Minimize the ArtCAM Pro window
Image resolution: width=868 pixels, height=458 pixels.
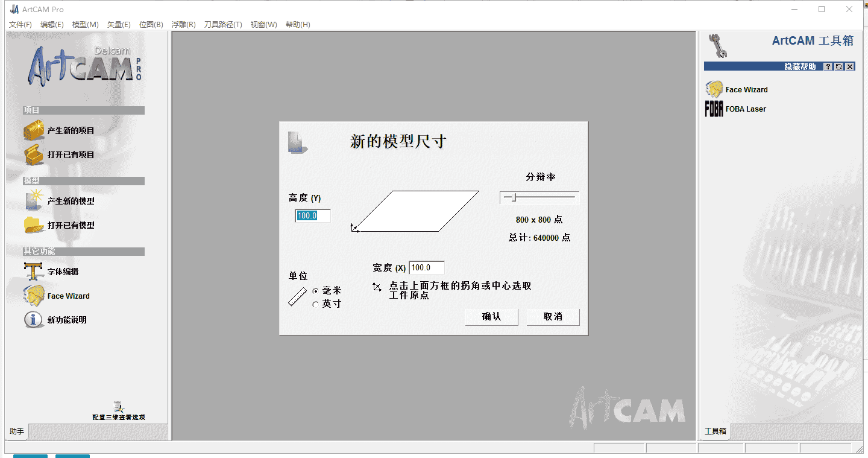coord(793,9)
